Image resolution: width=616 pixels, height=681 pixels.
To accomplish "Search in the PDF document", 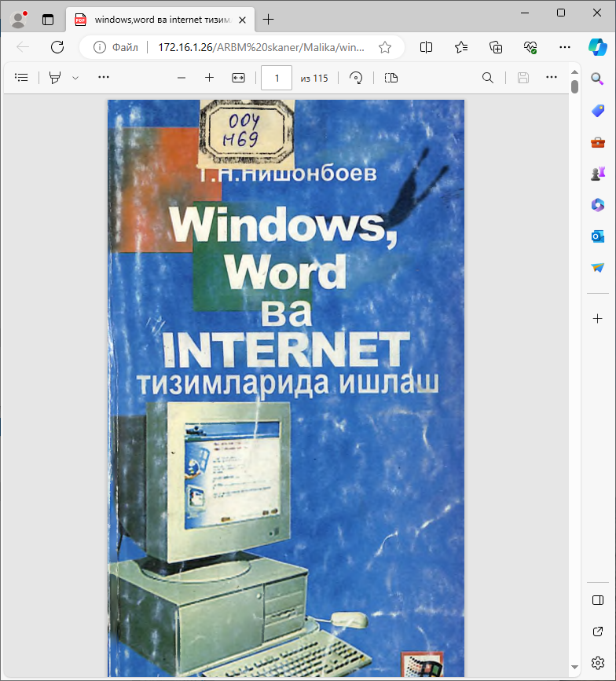I will click(488, 78).
